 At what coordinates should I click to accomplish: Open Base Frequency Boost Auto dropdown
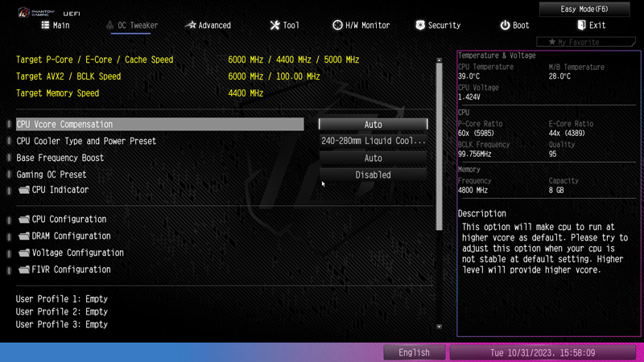pos(373,158)
